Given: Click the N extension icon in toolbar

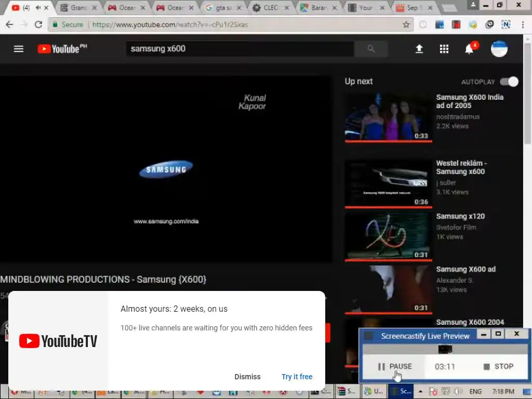Looking at the screenshot, I should coord(506,24).
